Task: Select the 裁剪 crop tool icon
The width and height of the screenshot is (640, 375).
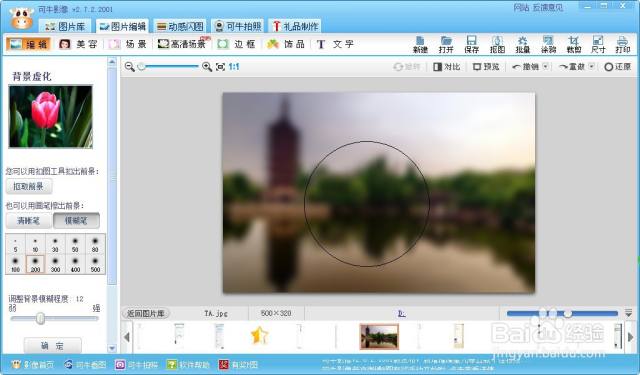Action: [573, 44]
